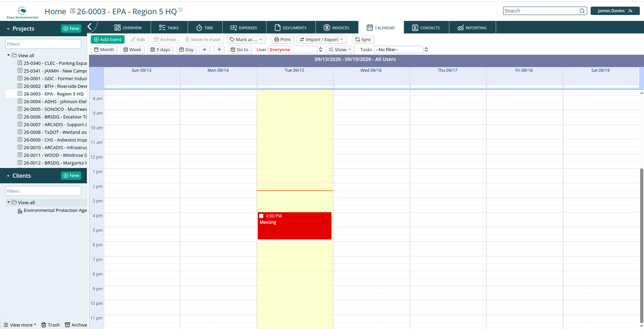This screenshot has height=329, width=644.
Task: Go to previous week arrow
Action: tap(205, 49)
